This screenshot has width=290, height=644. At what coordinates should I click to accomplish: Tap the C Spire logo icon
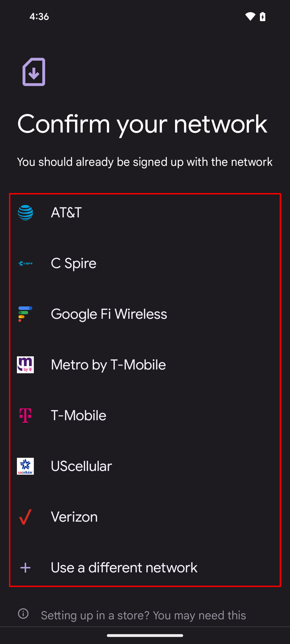tap(25, 263)
